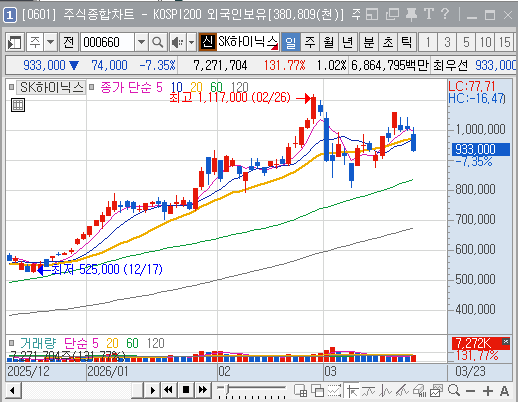The image size is (518, 402).
Task: Choose interval 5 button
Action: [466, 42]
